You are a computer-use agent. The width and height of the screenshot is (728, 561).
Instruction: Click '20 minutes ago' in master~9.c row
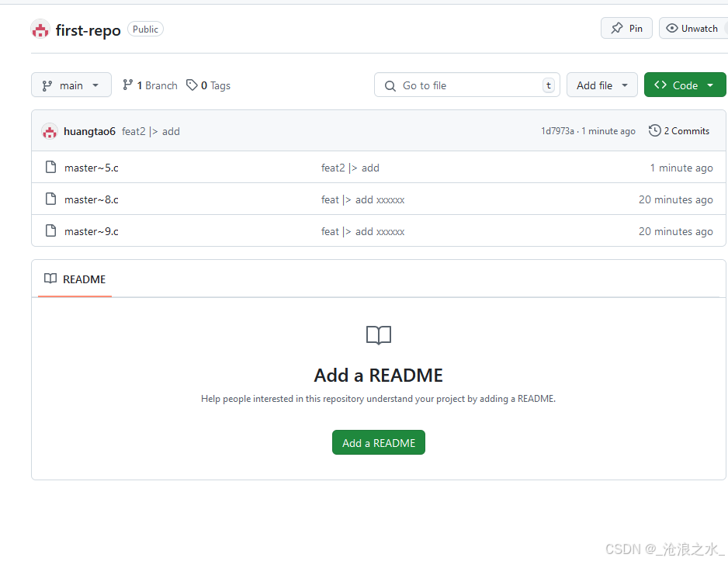coord(675,231)
